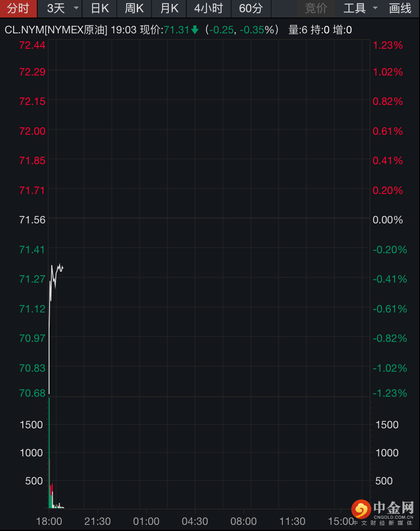This screenshot has width=420, height=531.
Task: Select the 4小时 timeframe
Action: click(x=208, y=8)
